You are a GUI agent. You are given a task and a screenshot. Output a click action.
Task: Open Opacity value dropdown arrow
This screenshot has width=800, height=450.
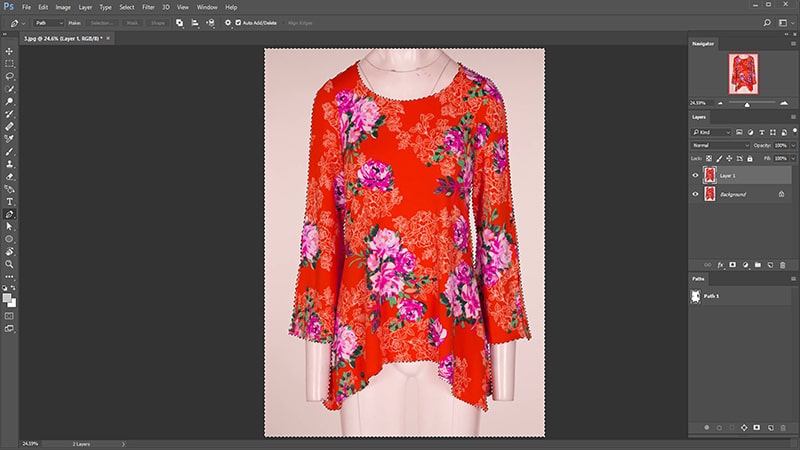pos(793,145)
